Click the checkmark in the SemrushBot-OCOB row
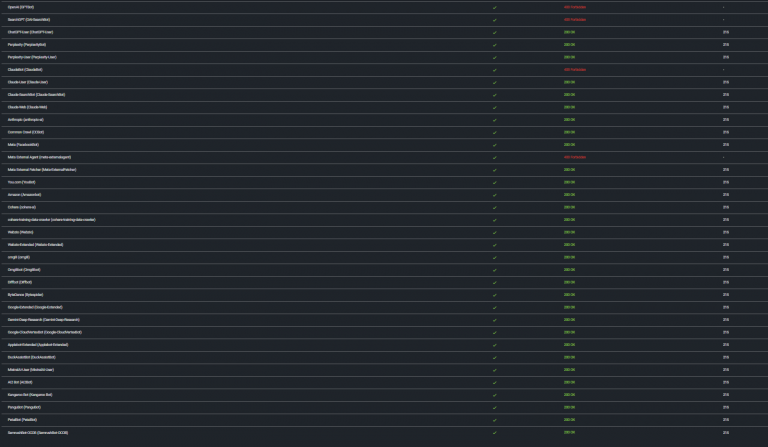The height and width of the screenshot is (447, 768). (494, 432)
